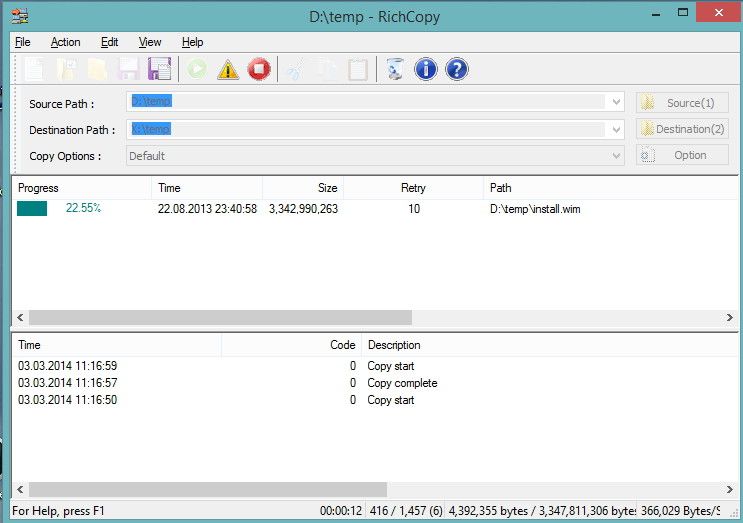743x523 pixels.
Task: Click the Option button
Action: 682,156
